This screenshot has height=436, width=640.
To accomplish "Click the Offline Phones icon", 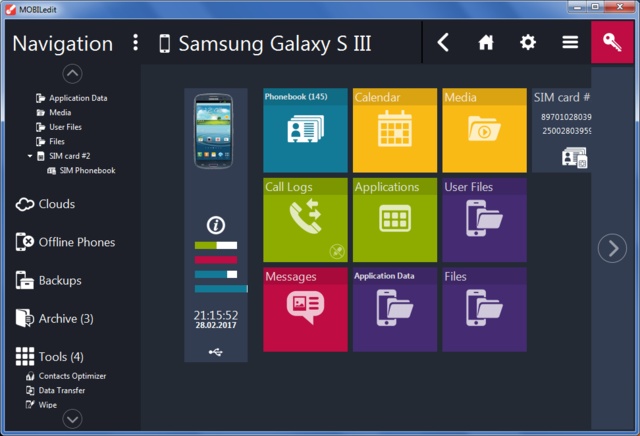I will (24, 242).
